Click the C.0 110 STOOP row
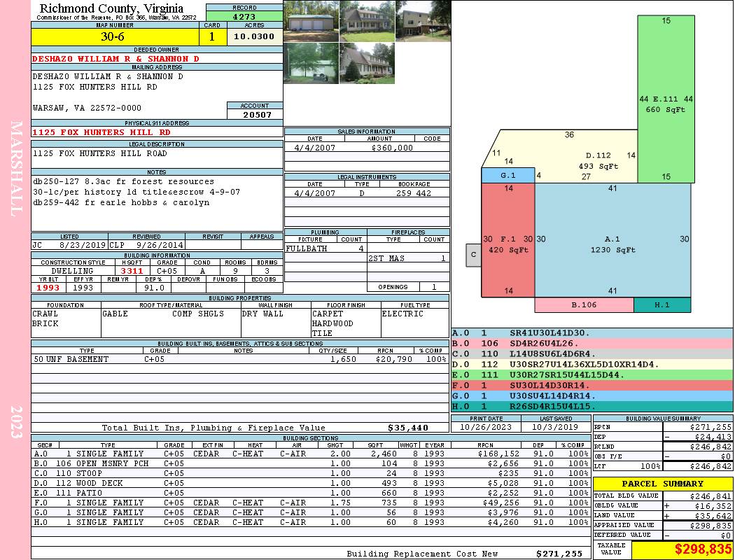Image resolution: width=735 pixels, height=560 pixels. pyautogui.click(x=311, y=473)
